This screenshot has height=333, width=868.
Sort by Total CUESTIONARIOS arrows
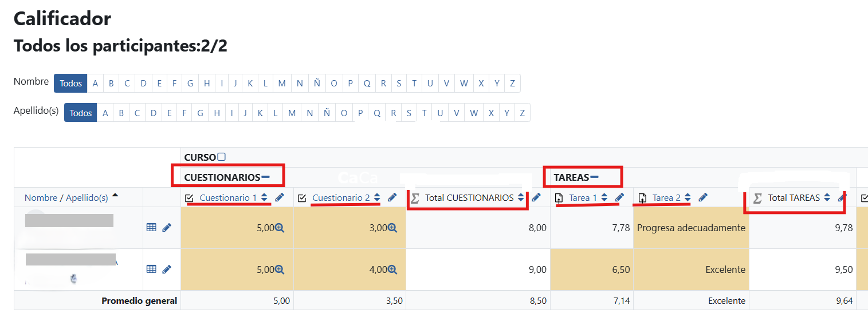520,197
